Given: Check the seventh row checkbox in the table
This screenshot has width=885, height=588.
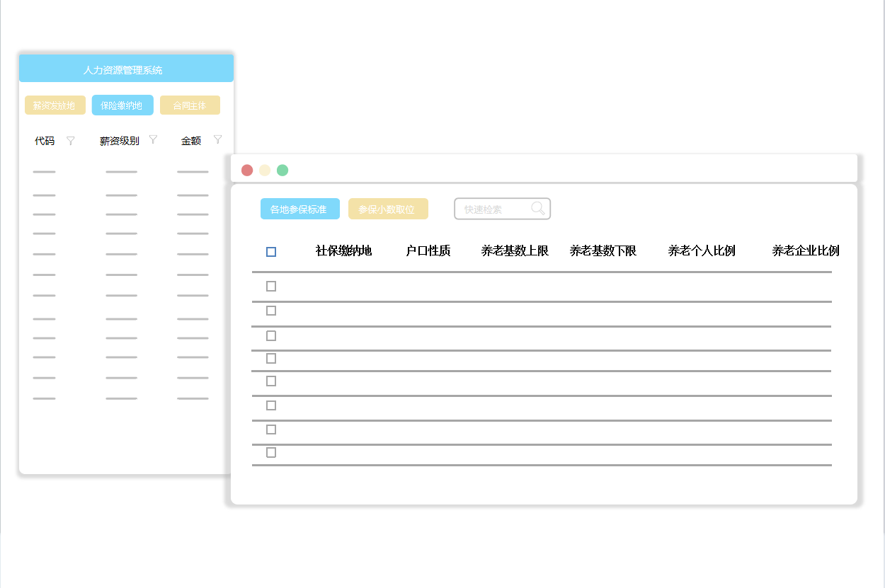Looking at the screenshot, I should tap(271, 430).
